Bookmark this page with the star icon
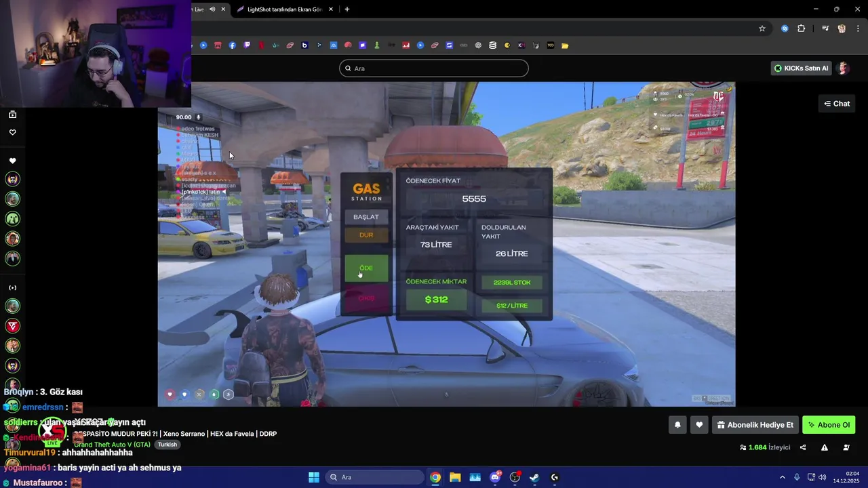The width and height of the screenshot is (868, 488). pos(762,28)
